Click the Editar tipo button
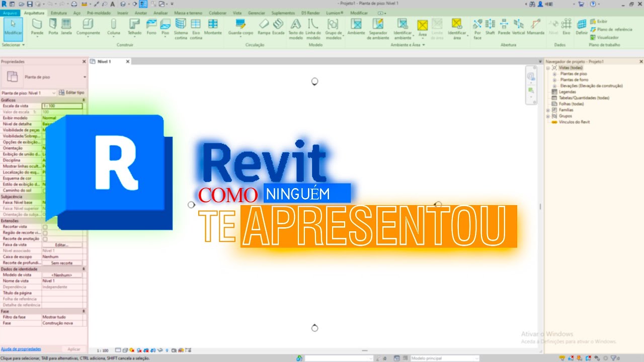This screenshot has height=362, width=644. (72, 93)
